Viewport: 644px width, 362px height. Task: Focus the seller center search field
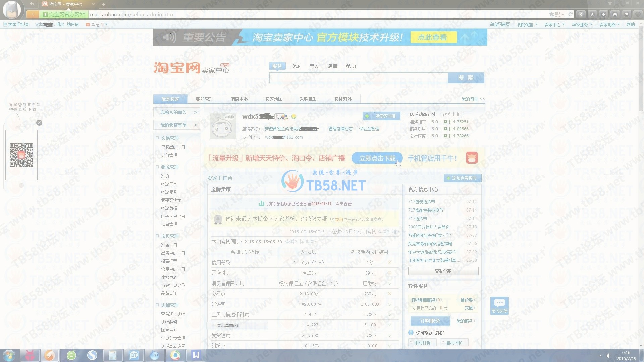(359, 78)
